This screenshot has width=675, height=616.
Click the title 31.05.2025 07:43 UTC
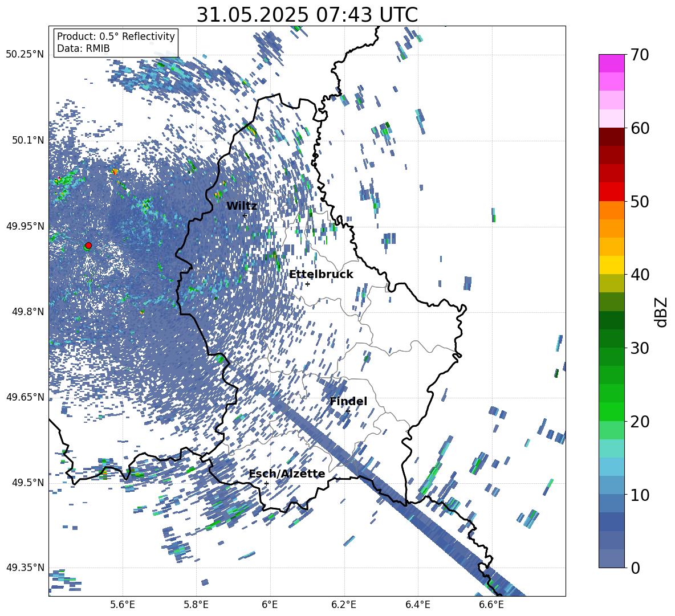[x=307, y=15]
